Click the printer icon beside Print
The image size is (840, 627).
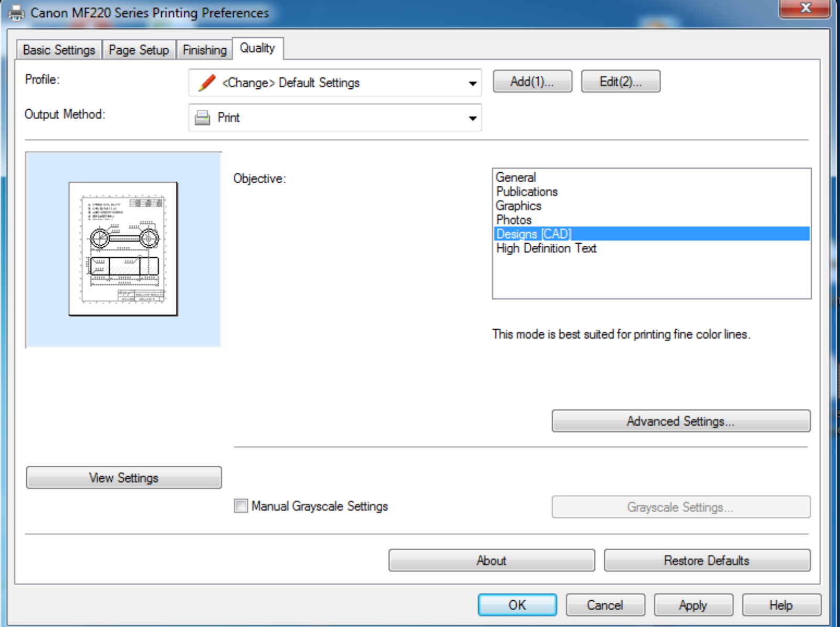coord(203,117)
